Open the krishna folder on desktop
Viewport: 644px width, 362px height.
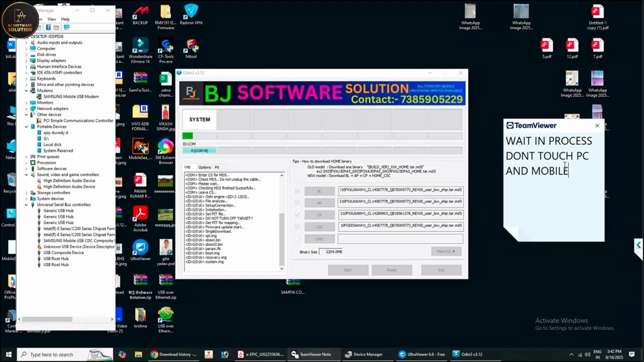coord(140,318)
